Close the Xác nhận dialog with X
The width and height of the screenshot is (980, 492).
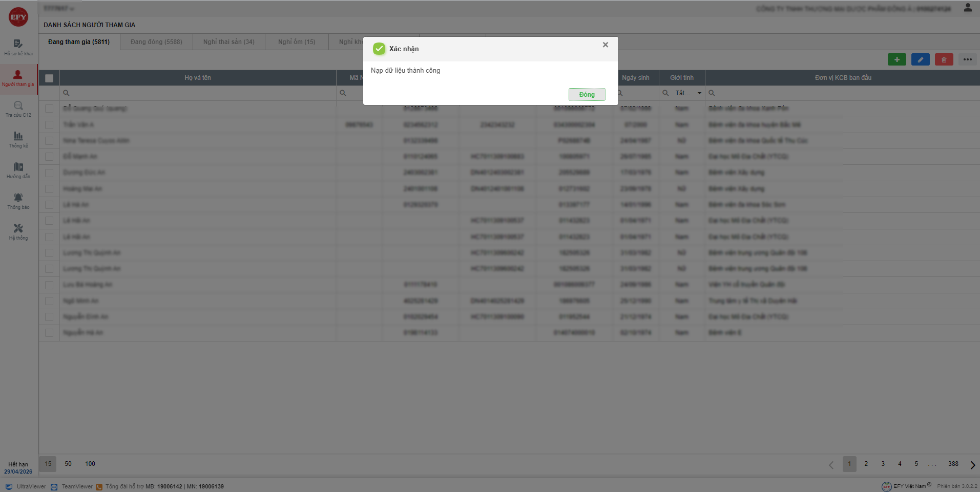(606, 45)
